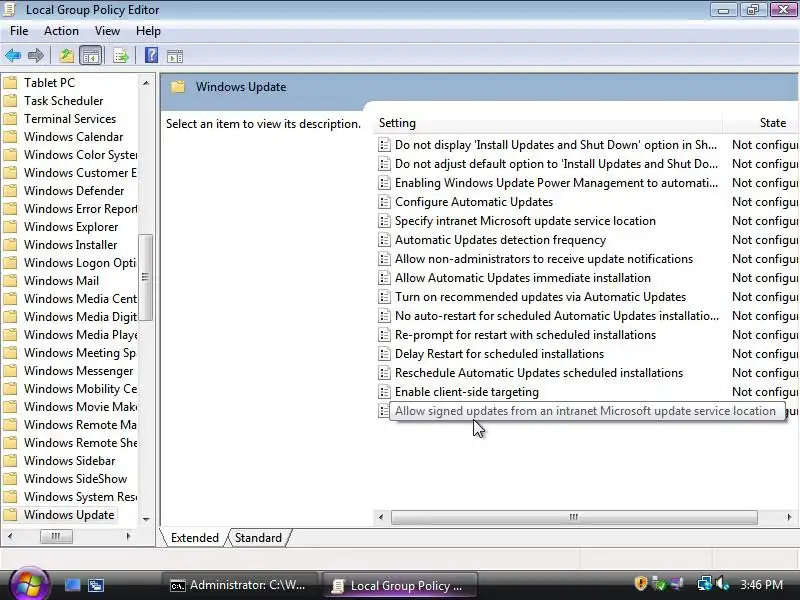This screenshot has width=800, height=600.
Task: Click the settings list horizontal scroll left arrow
Action: (381, 517)
